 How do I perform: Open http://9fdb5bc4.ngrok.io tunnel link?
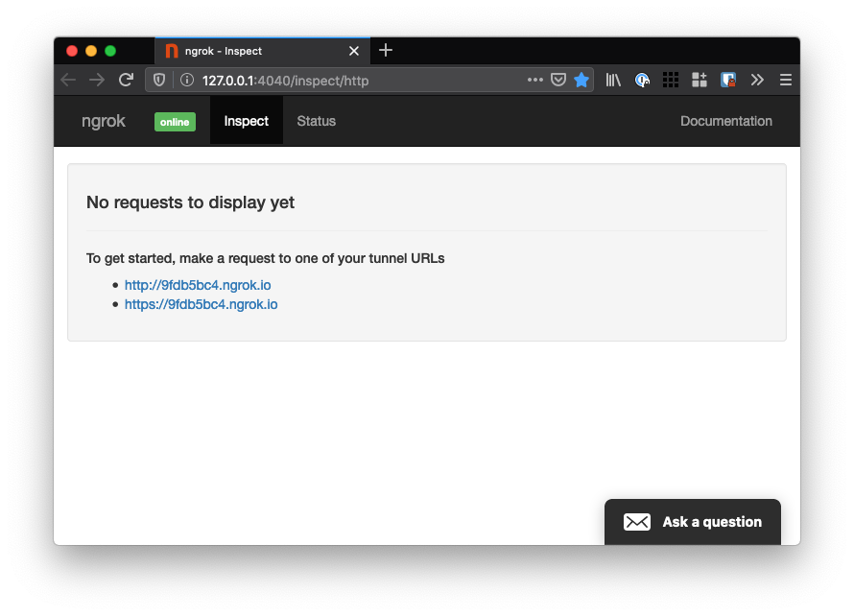198,285
